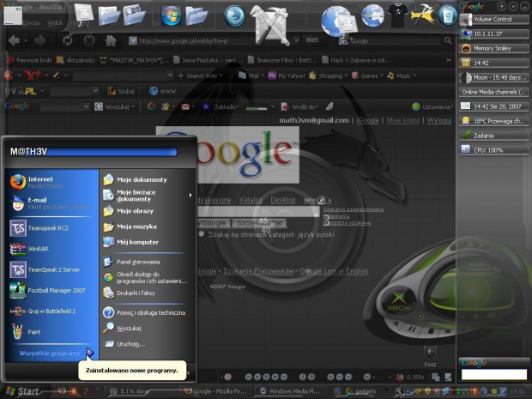532x399 pixels.
Task: Open URL bar history dropdown arrow
Action: point(296,40)
